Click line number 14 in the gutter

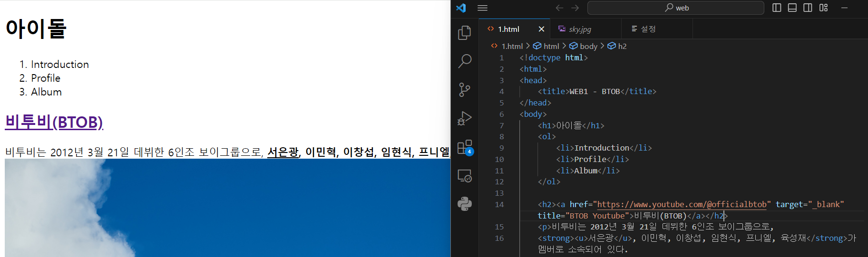coord(499,204)
